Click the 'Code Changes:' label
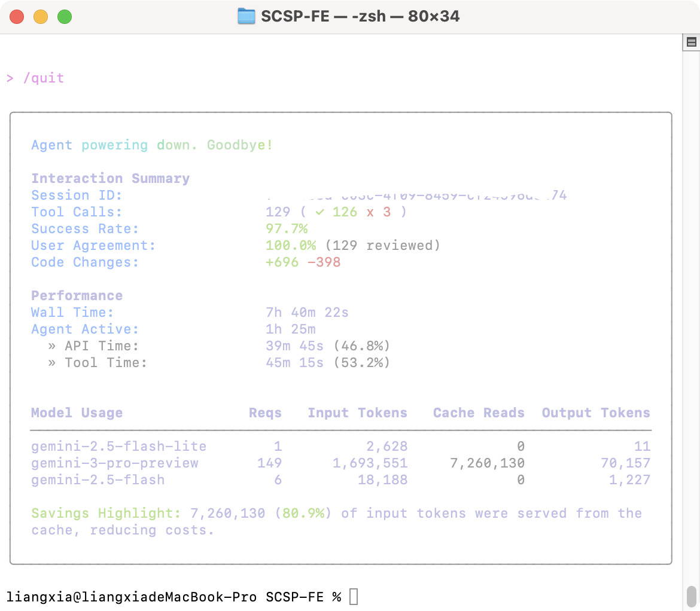Image resolution: width=700 pixels, height=611 pixels. click(x=85, y=262)
